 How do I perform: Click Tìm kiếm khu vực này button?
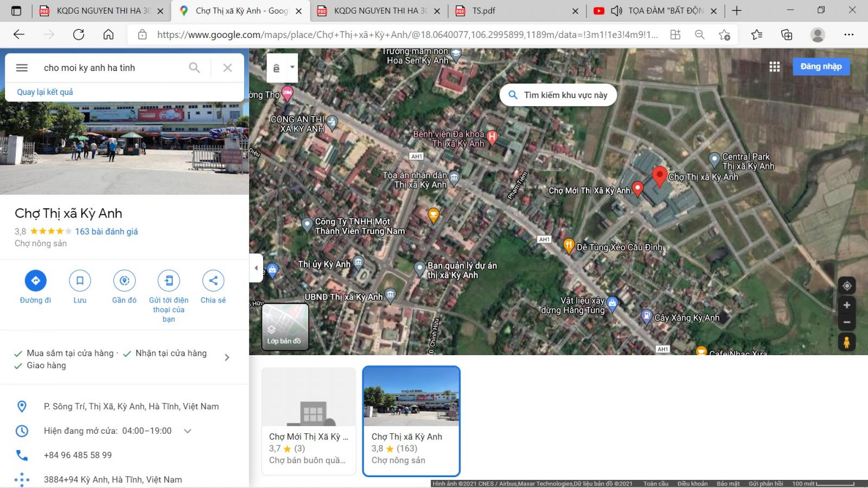(558, 95)
